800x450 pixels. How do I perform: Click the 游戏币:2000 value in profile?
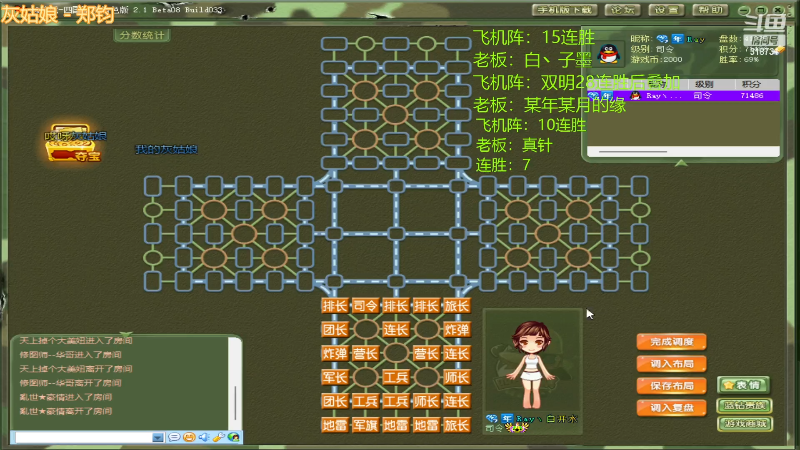(x=656, y=59)
